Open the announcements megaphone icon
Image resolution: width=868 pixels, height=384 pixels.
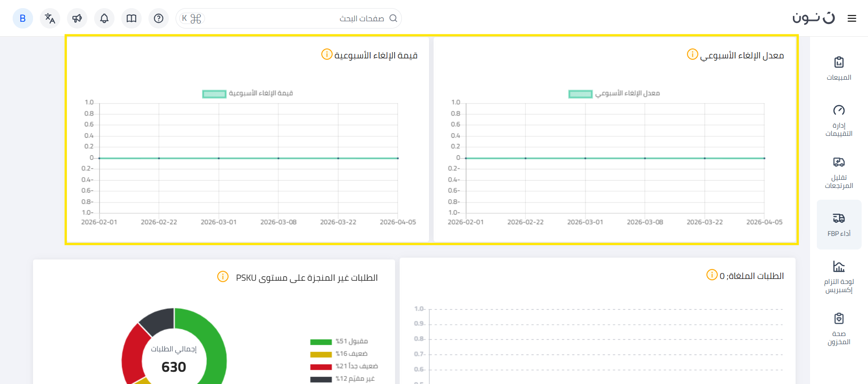click(77, 19)
